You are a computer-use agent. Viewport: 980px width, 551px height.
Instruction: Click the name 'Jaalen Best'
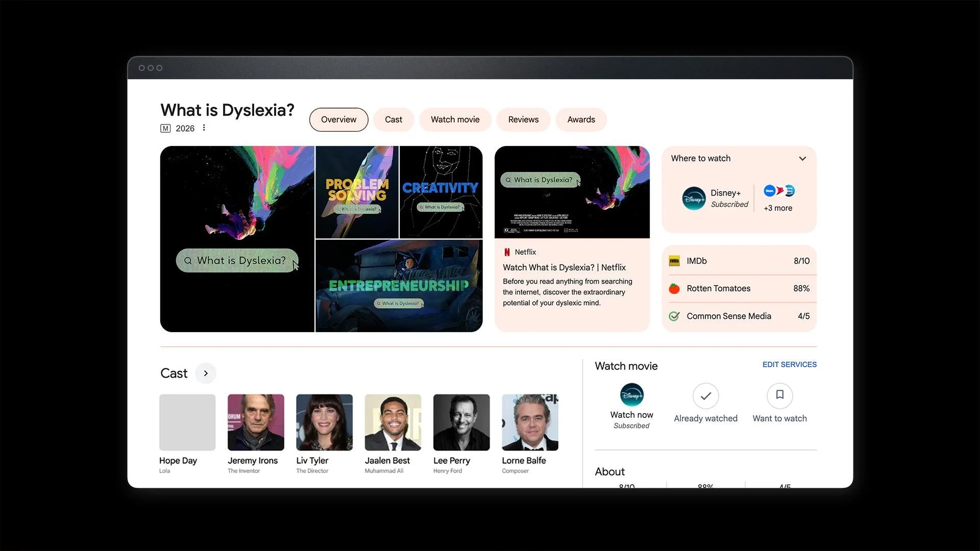(387, 461)
